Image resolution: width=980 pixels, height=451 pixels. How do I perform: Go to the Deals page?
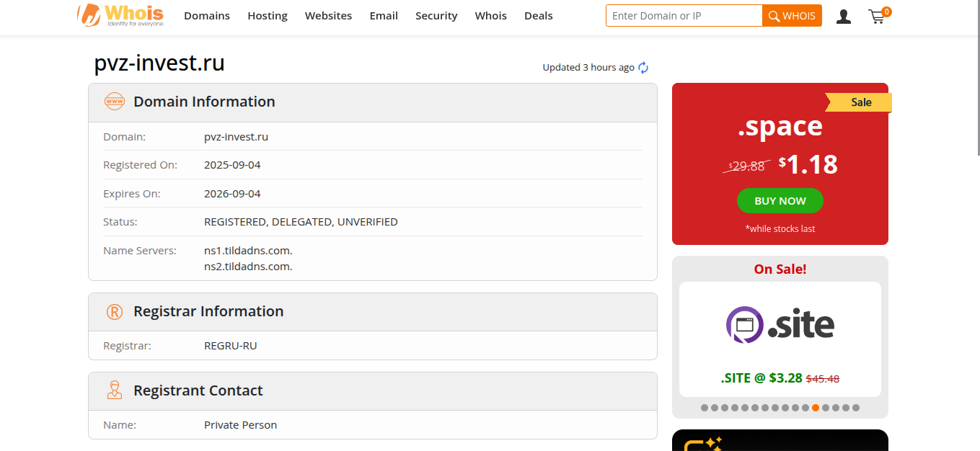(x=539, y=16)
